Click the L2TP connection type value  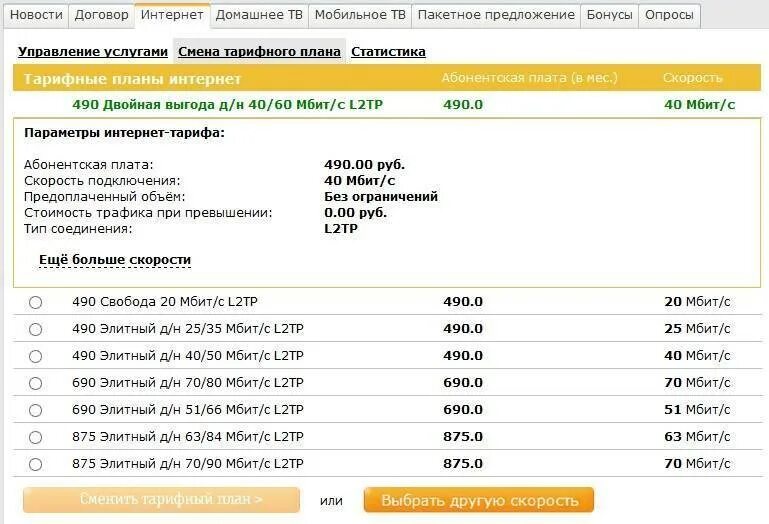point(341,229)
